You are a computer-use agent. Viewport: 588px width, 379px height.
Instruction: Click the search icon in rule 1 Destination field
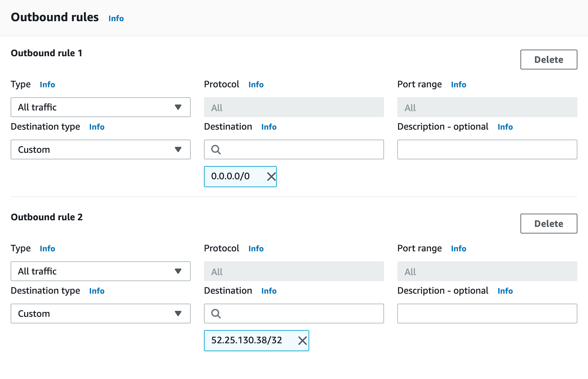(x=216, y=149)
